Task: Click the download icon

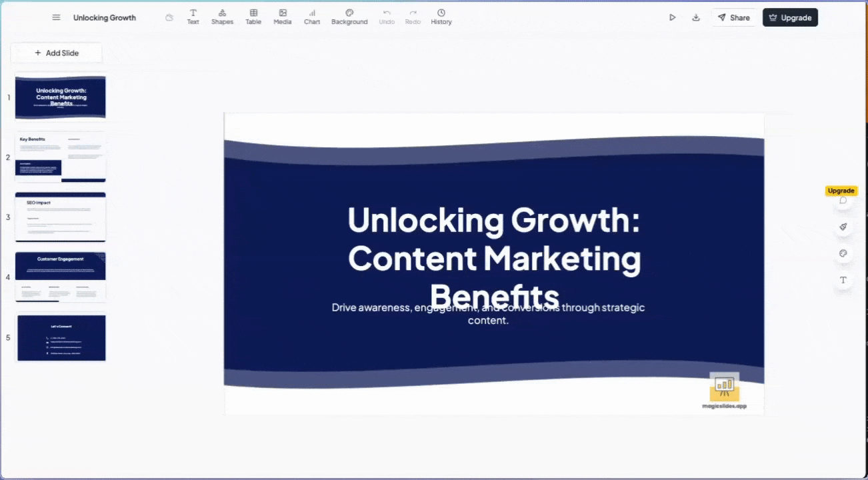Action: (696, 17)
